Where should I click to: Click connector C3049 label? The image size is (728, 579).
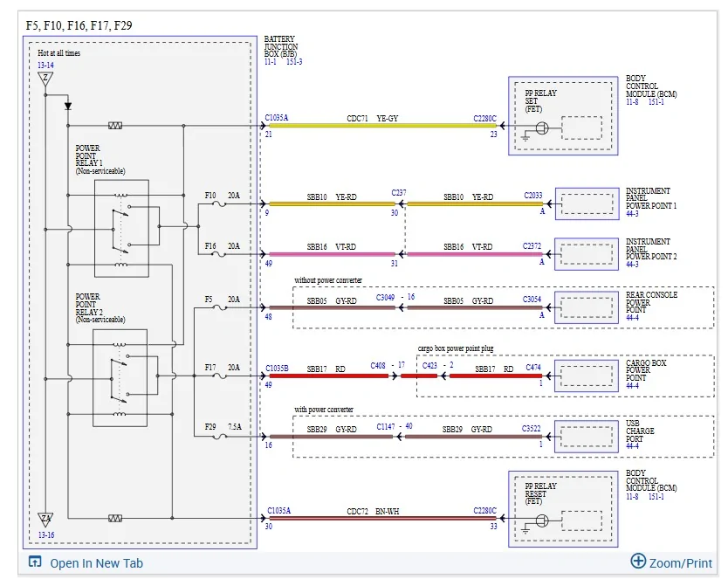385,298
